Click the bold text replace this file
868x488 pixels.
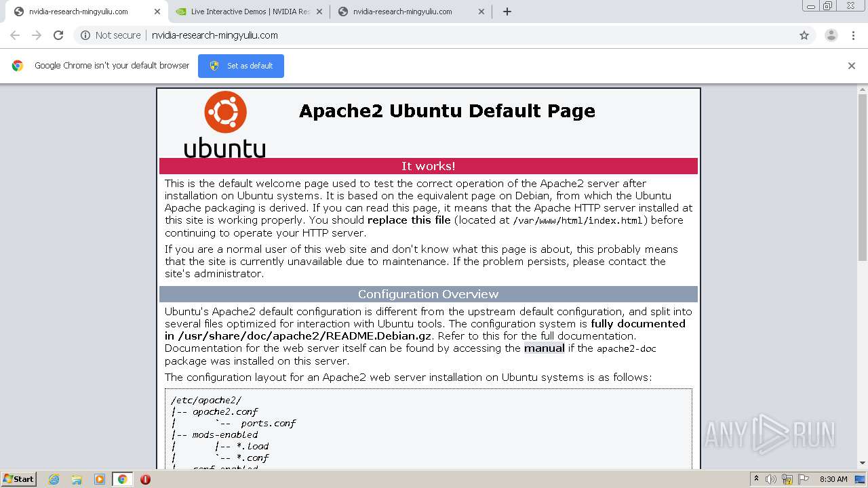(x=409, y=220)
